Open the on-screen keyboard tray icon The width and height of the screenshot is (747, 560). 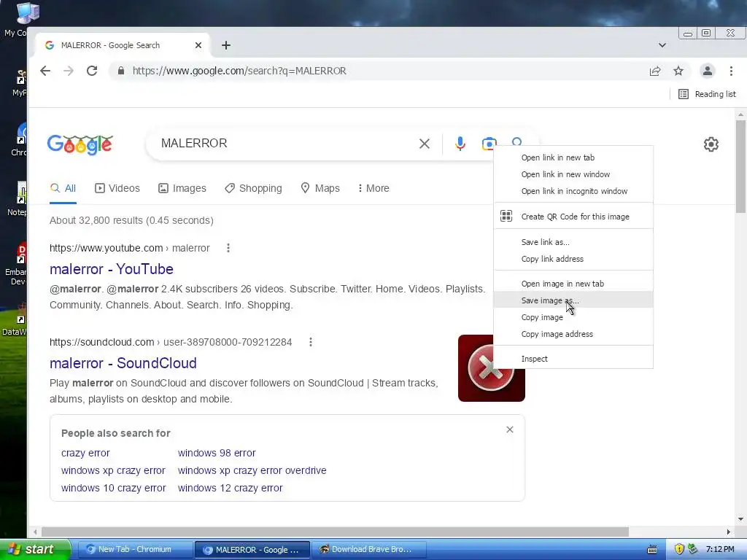coord(652,550)
